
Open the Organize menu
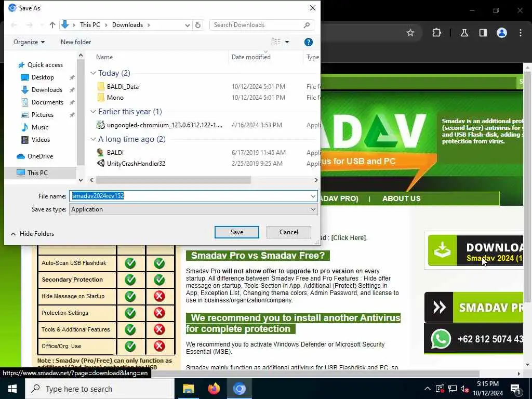tap(29, 42)
